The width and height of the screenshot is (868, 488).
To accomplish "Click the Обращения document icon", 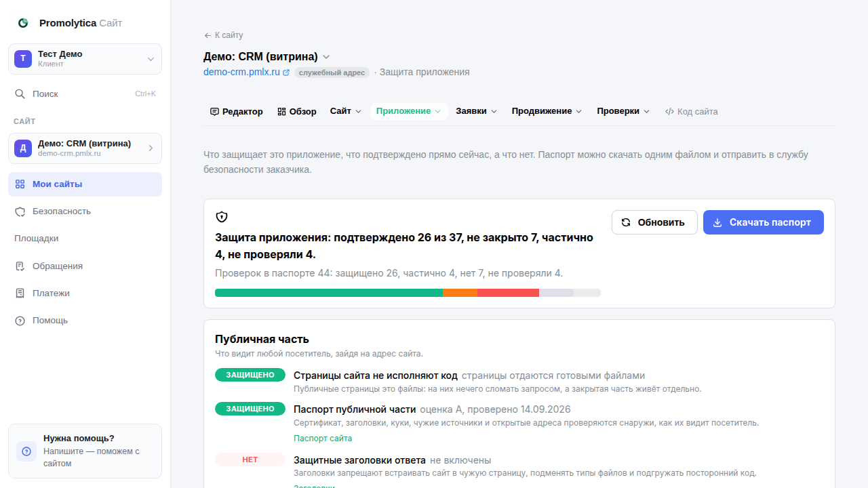I will click(x=20, y=266).
